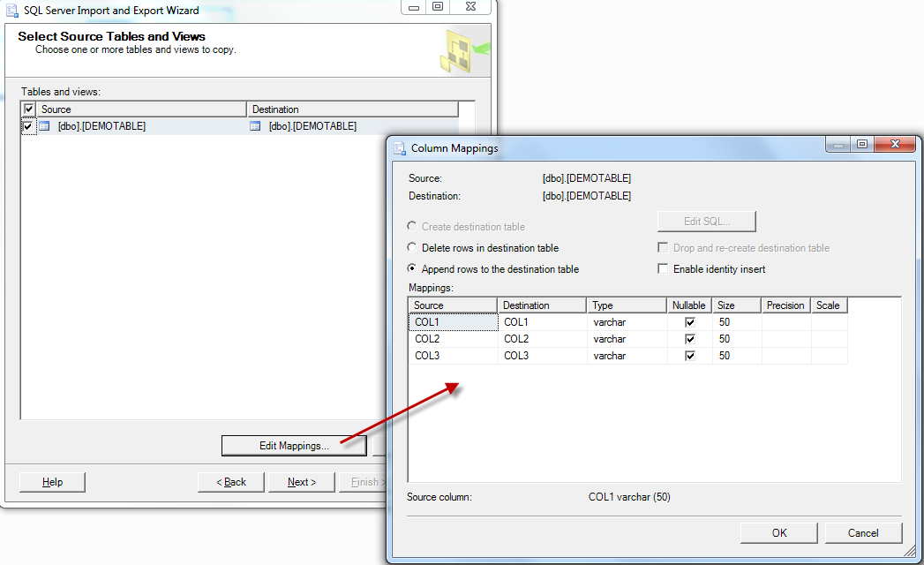Screen dimensions: 924x565
Task: Uncheck the DEMOTABLE row checkbox
Action: click(29, 126)
